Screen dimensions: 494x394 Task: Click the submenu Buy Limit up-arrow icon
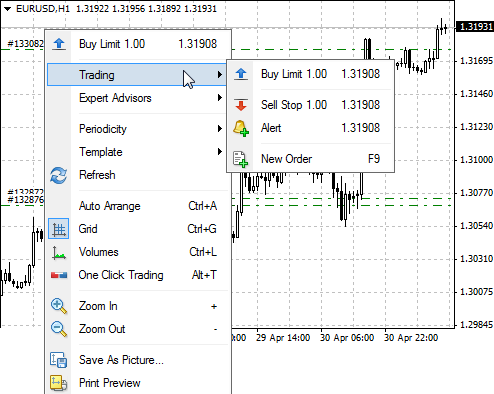point(241,74)
